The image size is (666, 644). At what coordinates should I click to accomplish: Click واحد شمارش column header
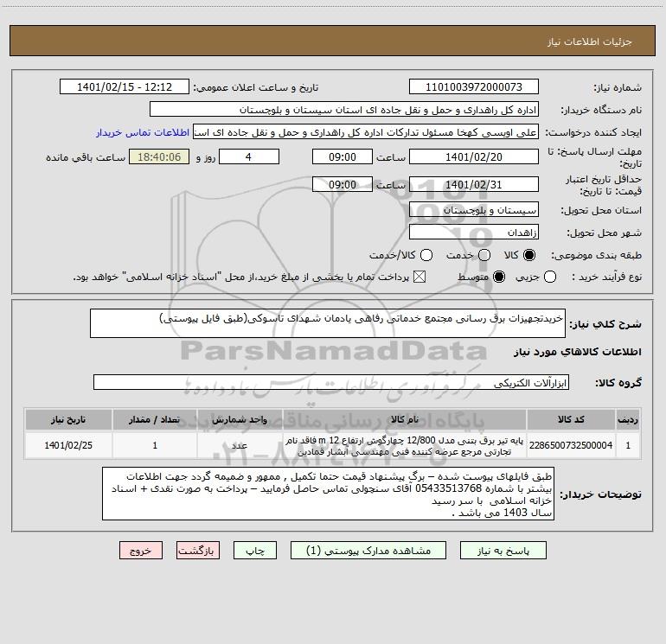[x=240, y=419]
